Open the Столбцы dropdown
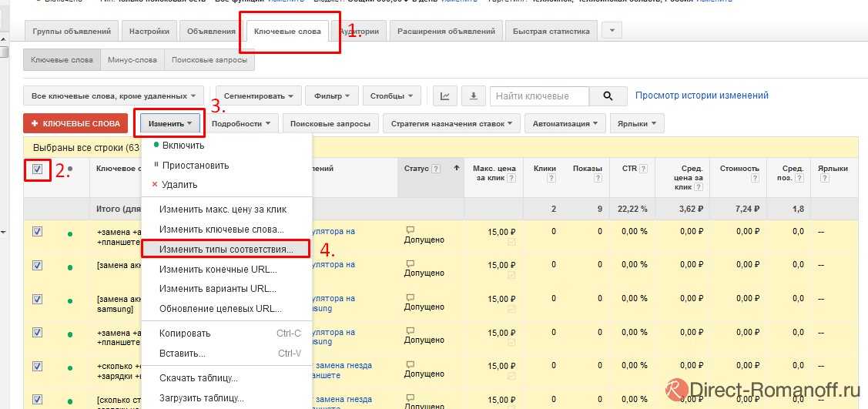This screenshot has height=409, width=868. point(391,96)
